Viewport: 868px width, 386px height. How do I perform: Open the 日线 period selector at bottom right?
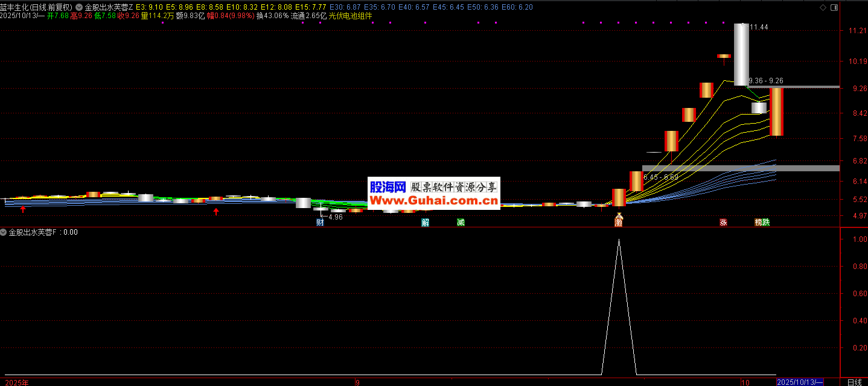click(x=854, y=382)
